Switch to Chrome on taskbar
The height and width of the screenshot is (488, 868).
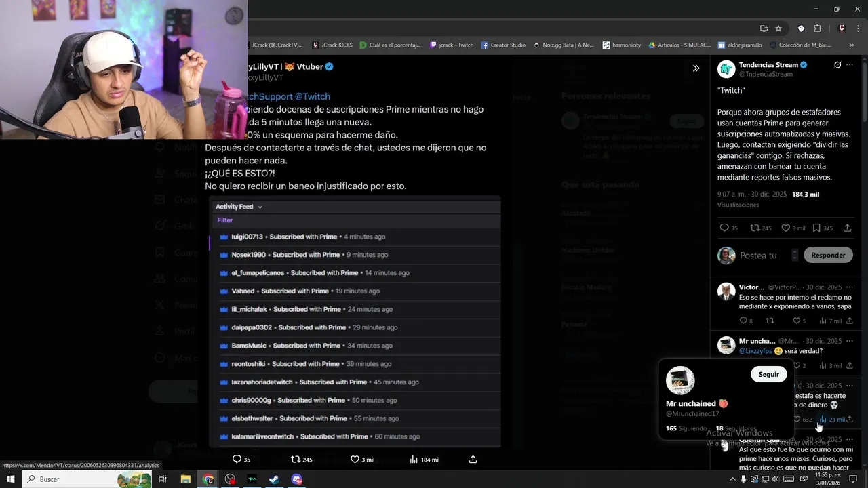tap(208, 479)
